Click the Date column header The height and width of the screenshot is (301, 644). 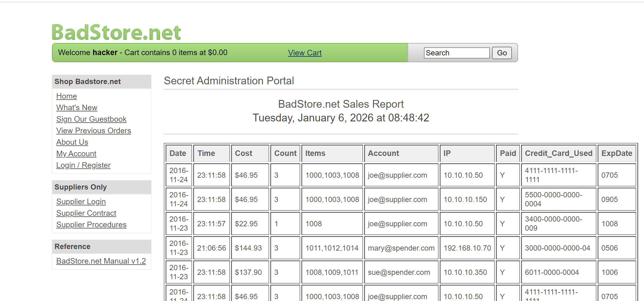click(178, 153)
